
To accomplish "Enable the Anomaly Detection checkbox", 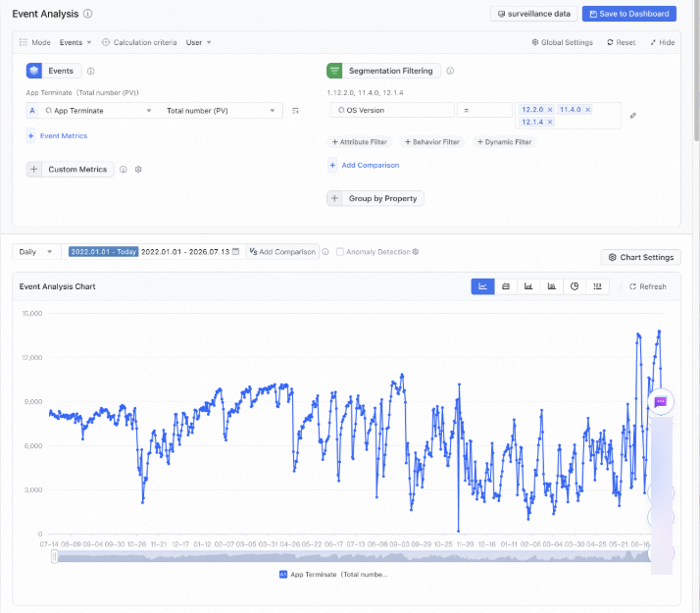I will tap(340, 252).
